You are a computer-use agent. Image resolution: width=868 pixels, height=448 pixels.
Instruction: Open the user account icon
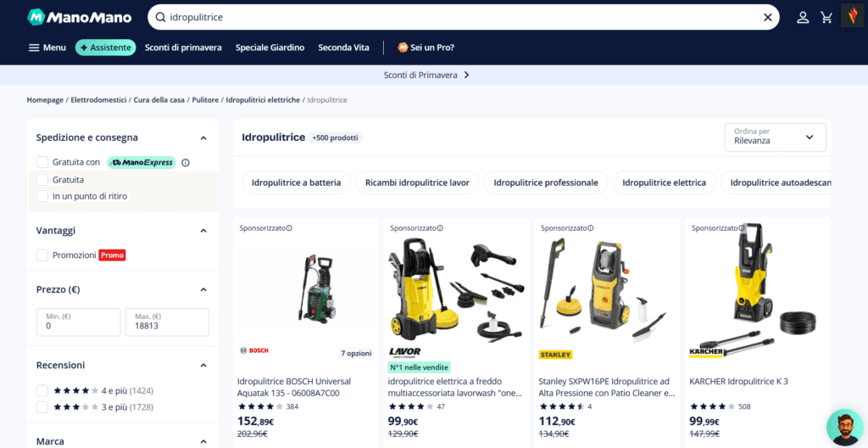point(803,18)
